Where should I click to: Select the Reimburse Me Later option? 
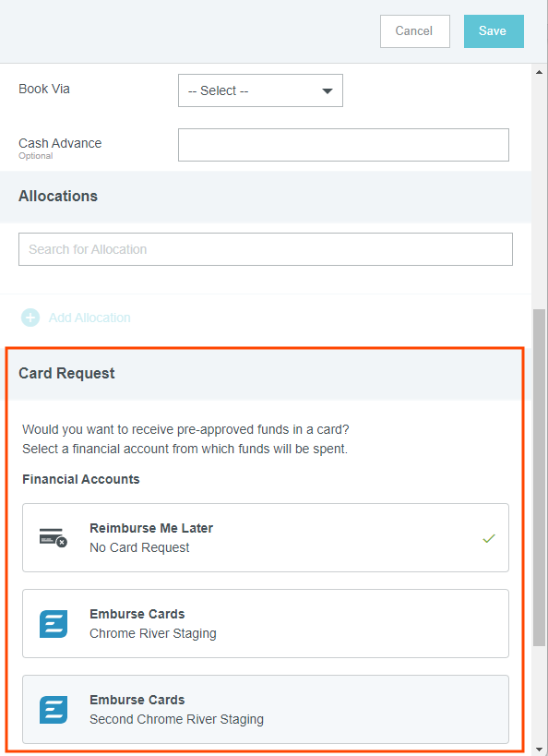266,537
